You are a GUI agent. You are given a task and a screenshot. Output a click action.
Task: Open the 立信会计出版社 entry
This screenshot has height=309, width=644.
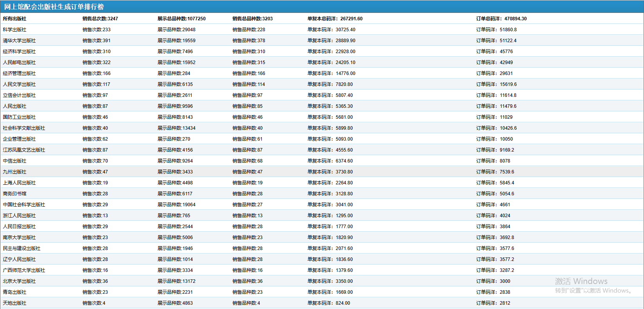pos(19,95)
